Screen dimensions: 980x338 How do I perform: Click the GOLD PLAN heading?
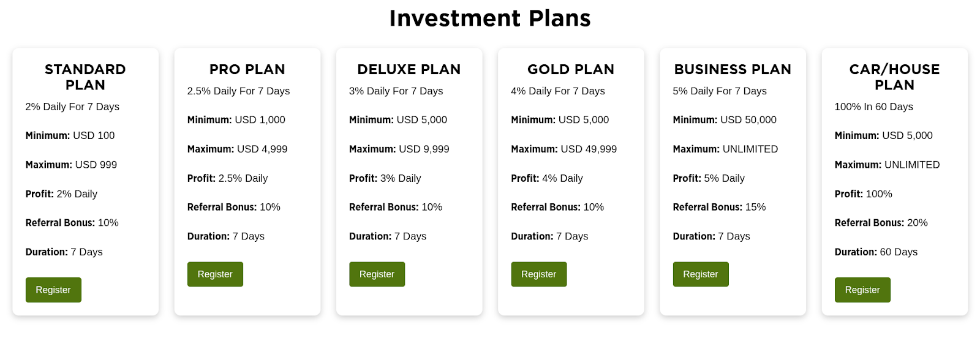pos(570,69)
